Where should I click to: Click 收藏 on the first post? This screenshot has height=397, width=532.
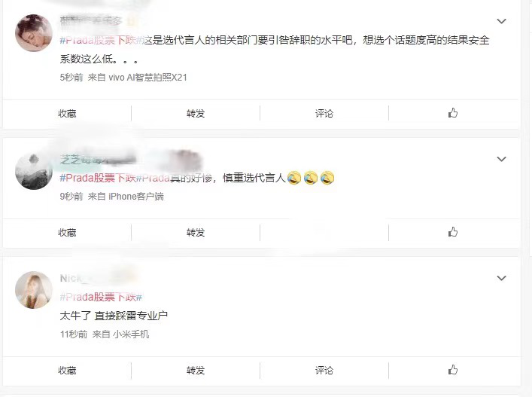tap(67, 114)
